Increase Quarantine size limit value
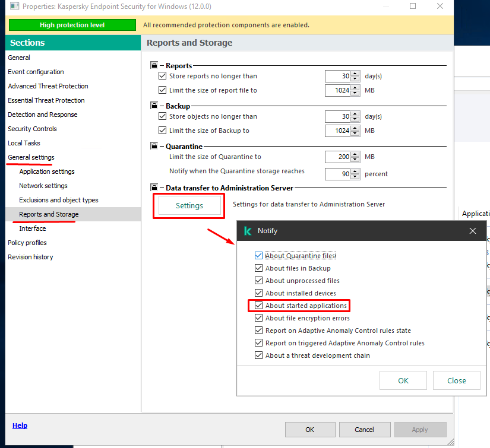 (x=355, y=154)
